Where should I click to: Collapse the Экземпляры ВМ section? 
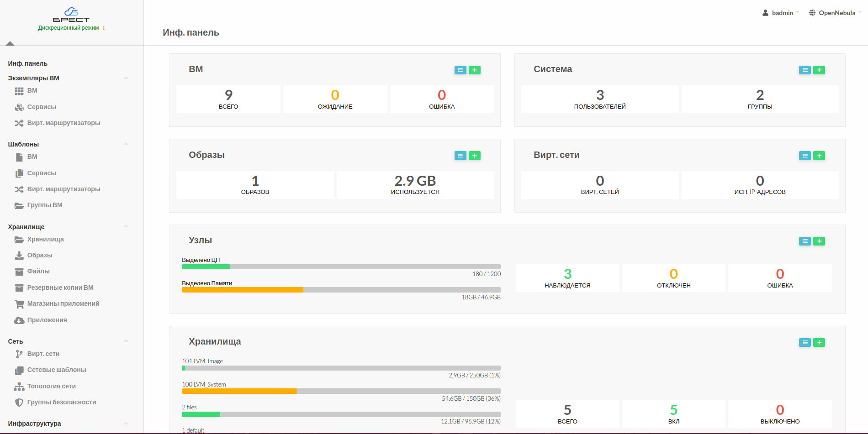pos(126,78)
